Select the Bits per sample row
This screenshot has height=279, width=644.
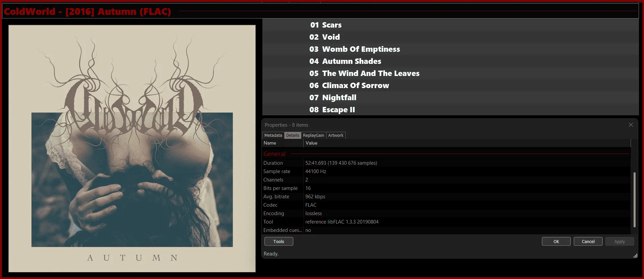point(446,188)
